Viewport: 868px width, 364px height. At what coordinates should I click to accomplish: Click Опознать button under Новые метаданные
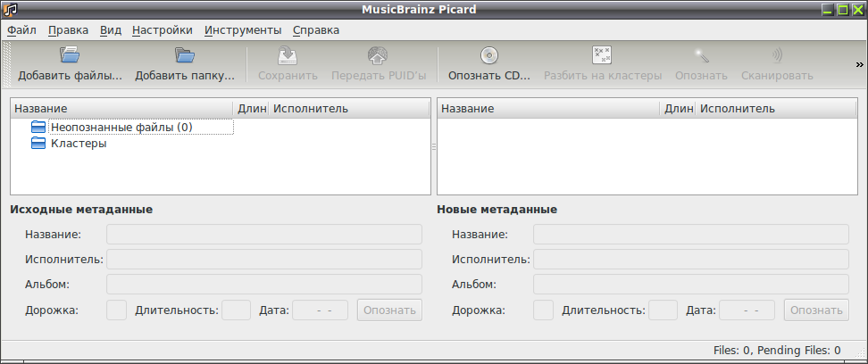click(x=816, y=310)
